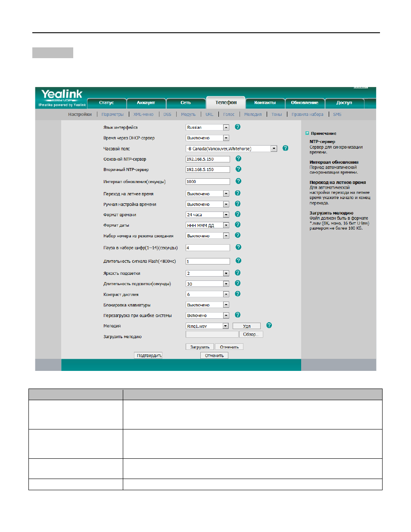
Task: Open the SMS submenu
Action: (x=337, y=115)
